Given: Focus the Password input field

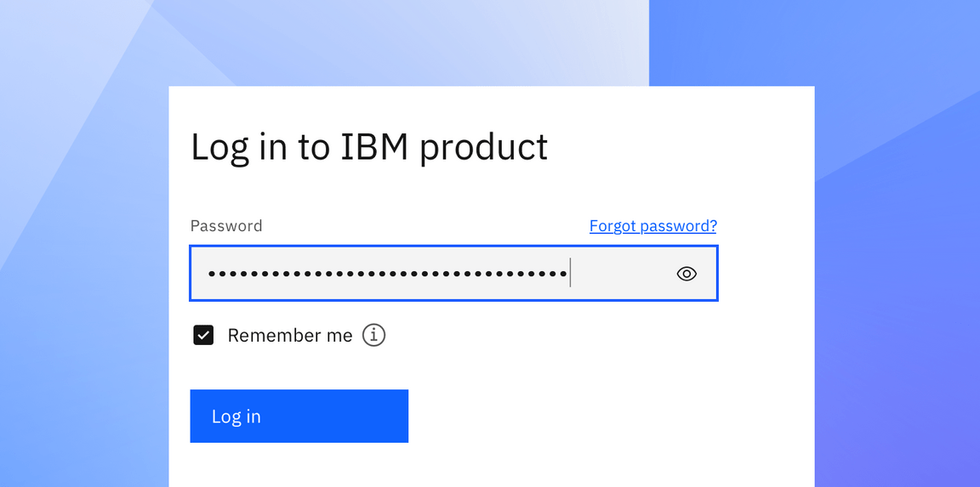Looking at the screenshot, I should (x=453, y=274).
